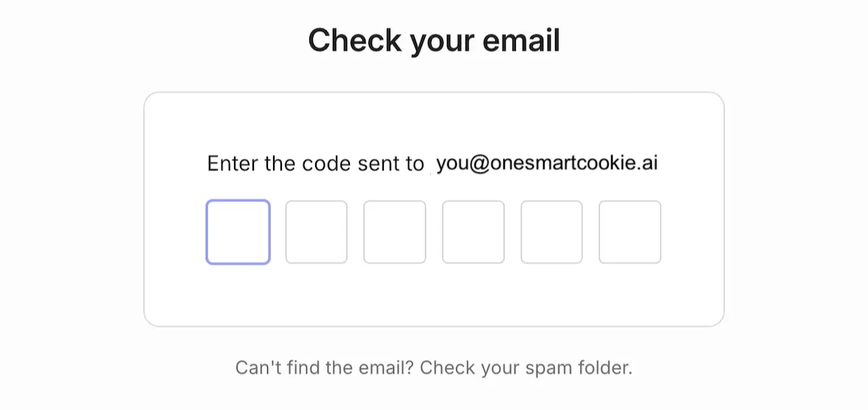
Task: Click the second code digit box
Action: (316, 232)
